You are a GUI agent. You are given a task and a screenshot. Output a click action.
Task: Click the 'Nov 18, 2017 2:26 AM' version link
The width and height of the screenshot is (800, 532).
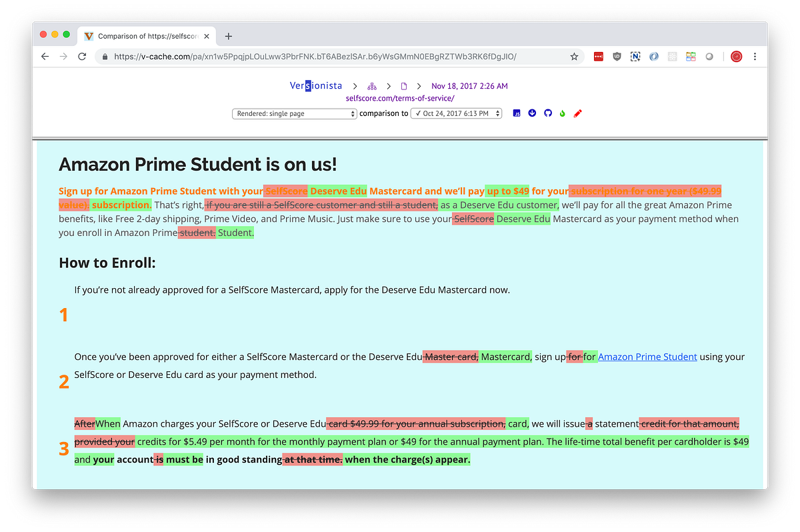pos(469,86)
